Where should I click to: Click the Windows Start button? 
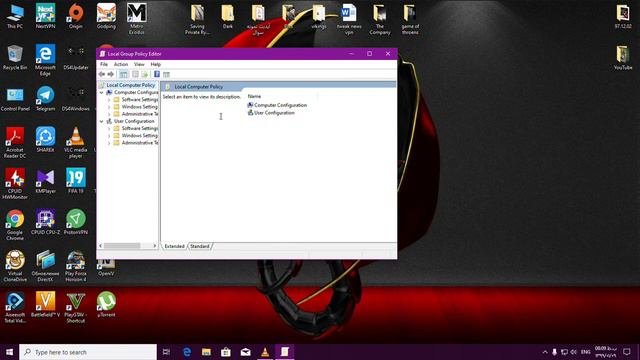[9, 352]
